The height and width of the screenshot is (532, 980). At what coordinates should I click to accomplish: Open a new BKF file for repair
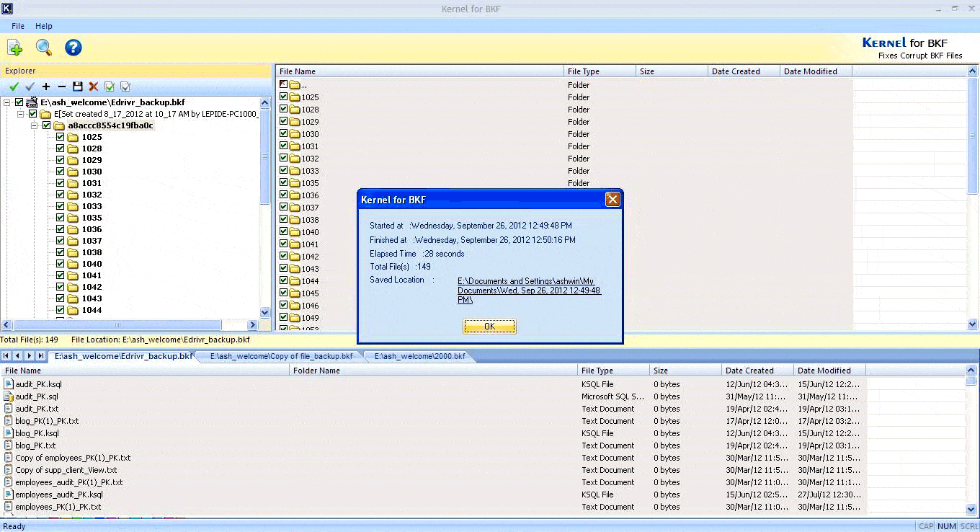(14, 47)
